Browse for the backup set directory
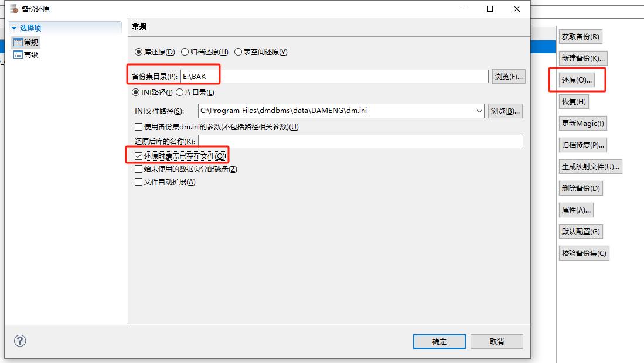 [508, 76]
